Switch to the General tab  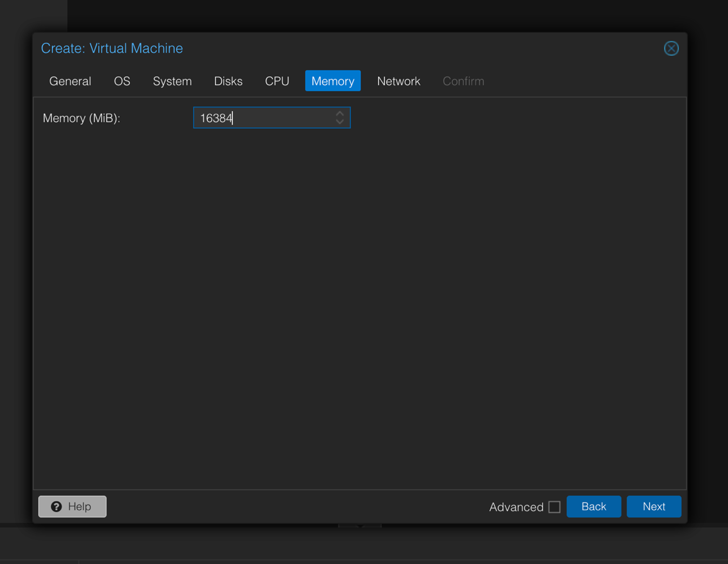click(x=70, y=81)
